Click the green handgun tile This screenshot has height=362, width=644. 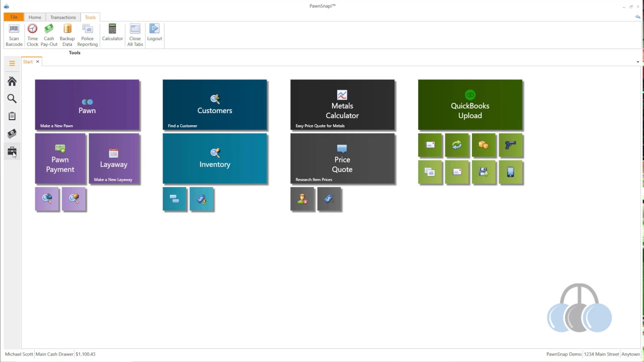coord(511,145)
